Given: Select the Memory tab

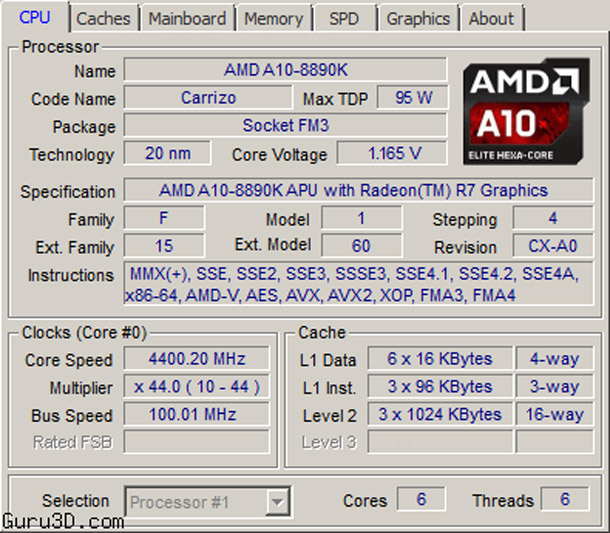Looking at the screenshot, I should tap(273, 18).
